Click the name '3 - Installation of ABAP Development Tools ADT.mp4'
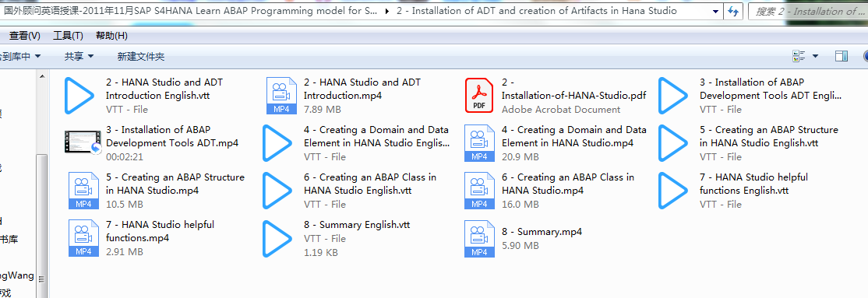Viewport: 868px width, 298px height. tap(172, 137)
